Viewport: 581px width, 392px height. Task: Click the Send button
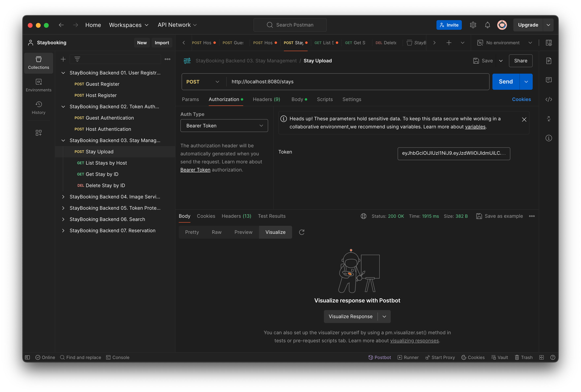(x=505, y=81)
